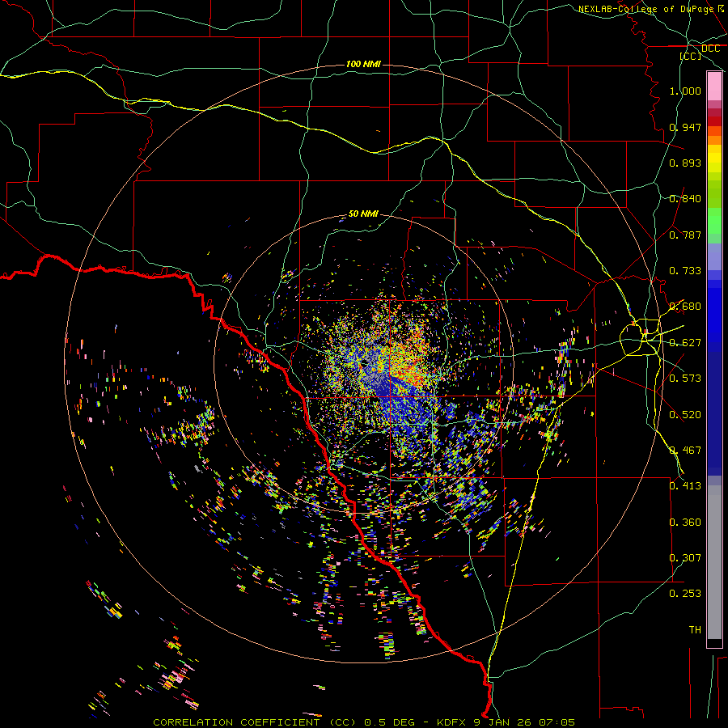Screen dimensions: 728x728
Task: Click the 0.360 scale value
Action: [x=685, y=523]
